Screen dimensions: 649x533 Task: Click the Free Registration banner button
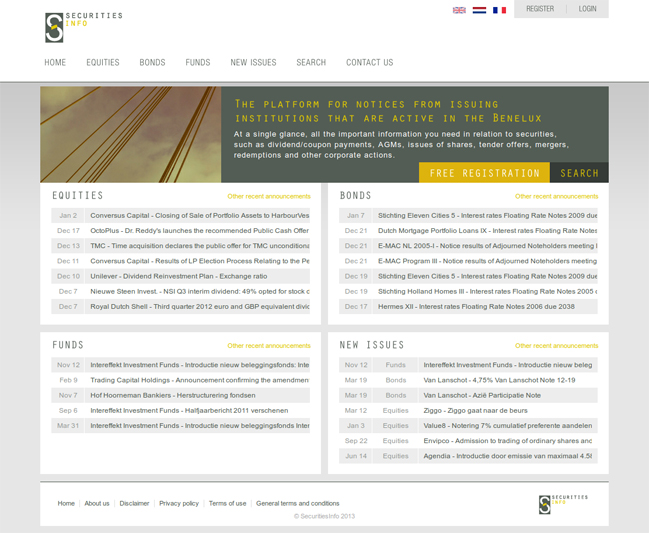tap(484, 173)
